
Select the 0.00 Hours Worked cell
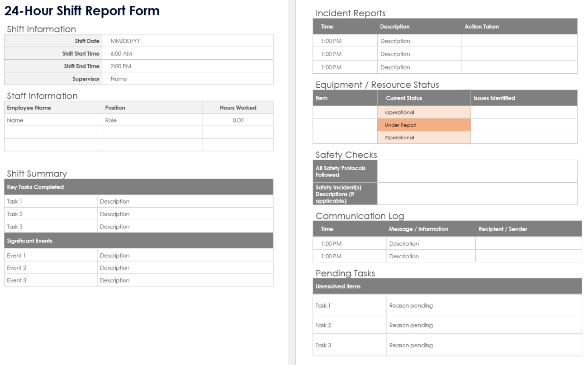coord(237,120)
